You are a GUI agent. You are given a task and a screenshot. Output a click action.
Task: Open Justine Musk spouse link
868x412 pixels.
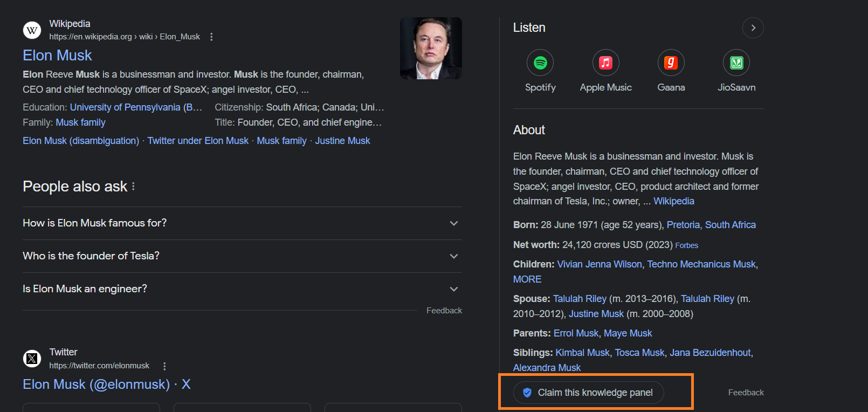pos(596,314)
